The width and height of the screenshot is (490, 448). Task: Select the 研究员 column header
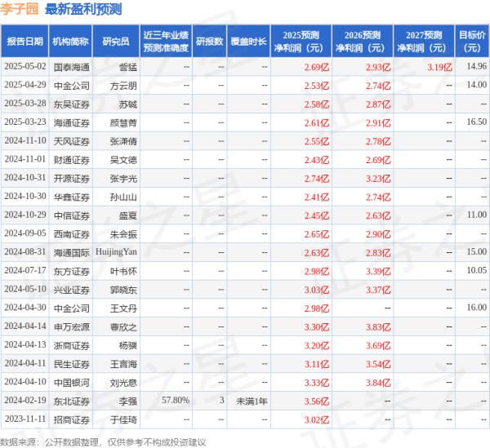pos(117,40)
